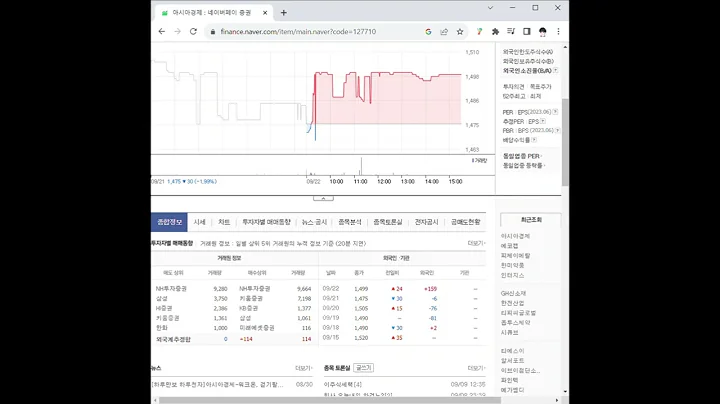720x404 pixels.
Task: Open help icon next to 외국인소진율(B/A)
Action: tap(556, 70)
